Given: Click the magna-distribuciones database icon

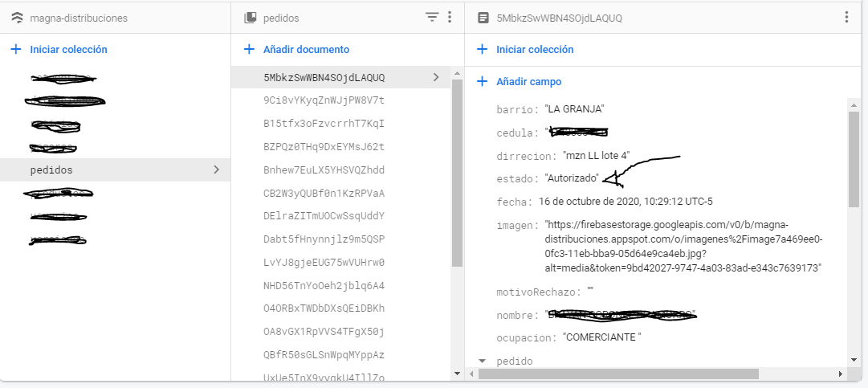Looking at the screenshot, I should (x=16, y=18).
